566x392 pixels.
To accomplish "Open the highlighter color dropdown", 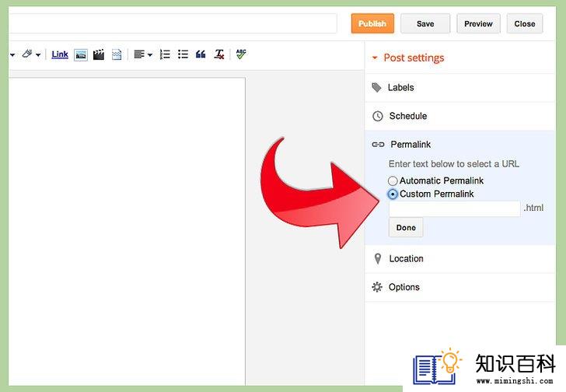I will click(31, 54).
